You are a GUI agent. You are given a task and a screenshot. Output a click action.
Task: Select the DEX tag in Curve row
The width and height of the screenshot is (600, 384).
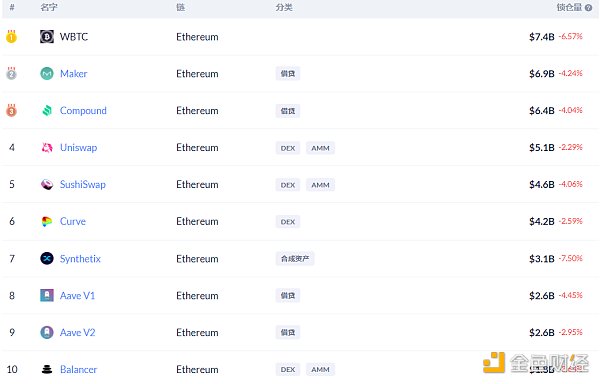[x=288, y=222]
